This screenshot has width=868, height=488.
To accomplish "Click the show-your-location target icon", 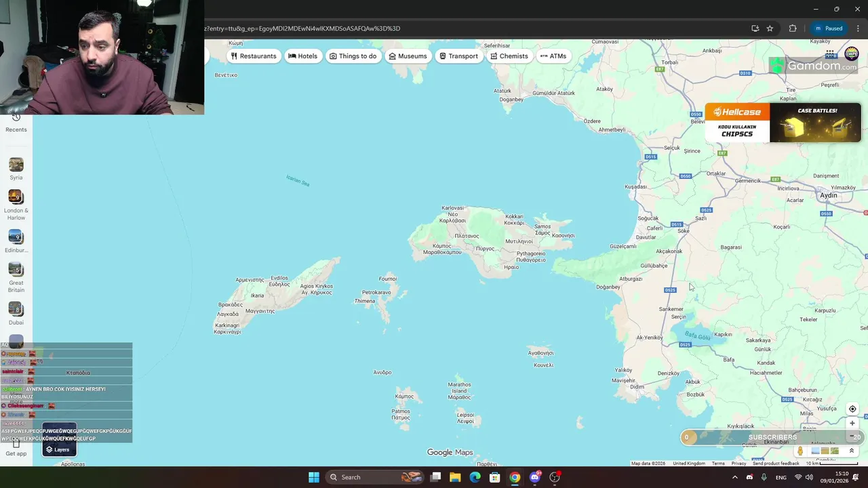I will [x=852, y=409].
